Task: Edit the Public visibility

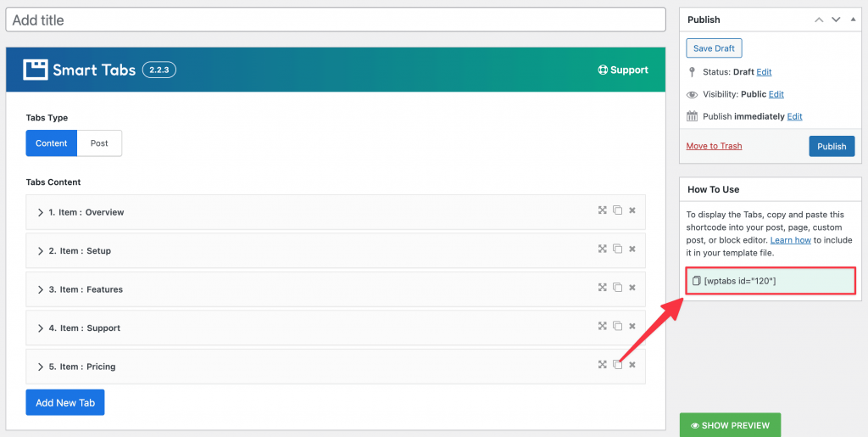Action: [776, 94]
